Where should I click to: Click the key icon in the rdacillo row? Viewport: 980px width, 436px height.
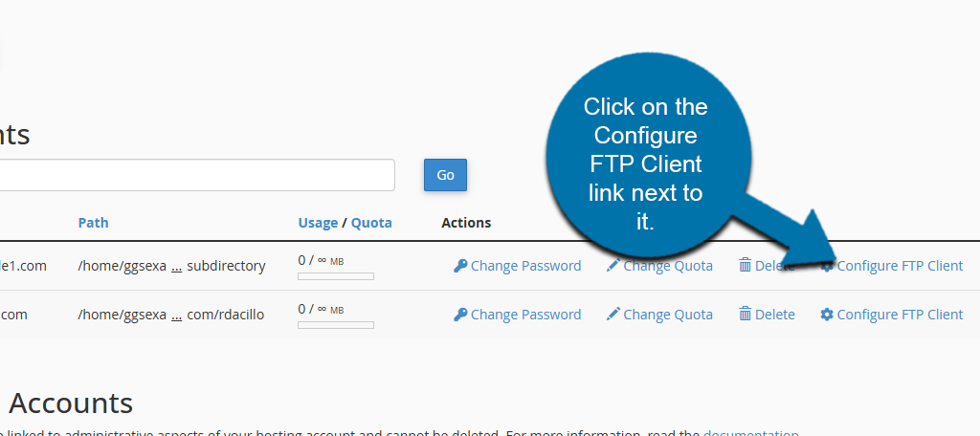(x=460, y=315)
